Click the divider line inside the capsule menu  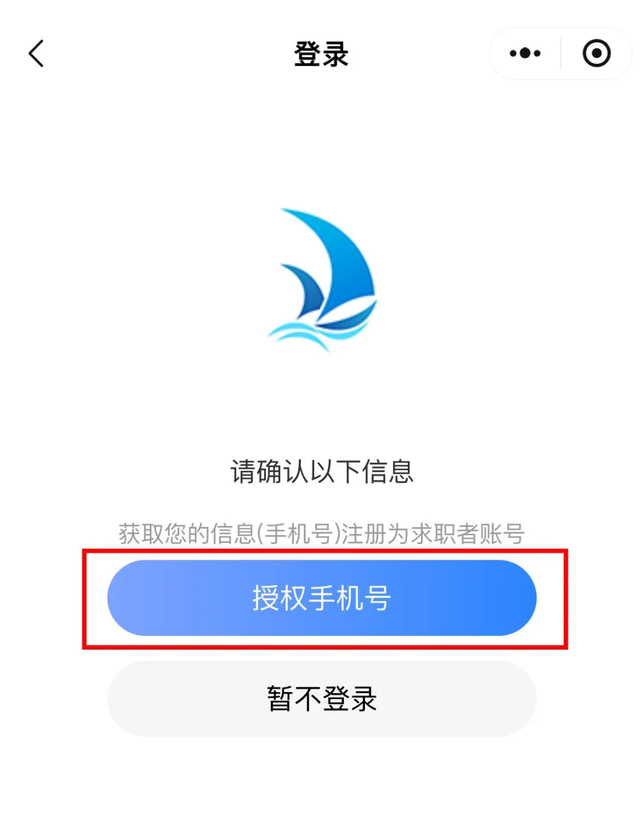[561, 54]
